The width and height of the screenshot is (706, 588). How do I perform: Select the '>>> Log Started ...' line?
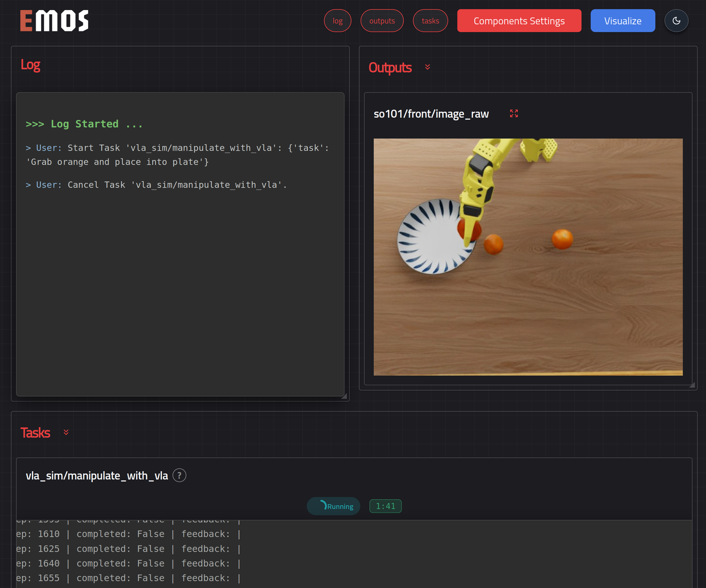point(84,124)
